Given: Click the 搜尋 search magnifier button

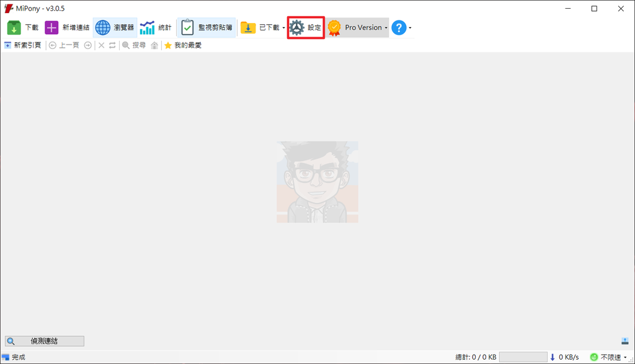Looking at the screenshot, I should [134, 45].
